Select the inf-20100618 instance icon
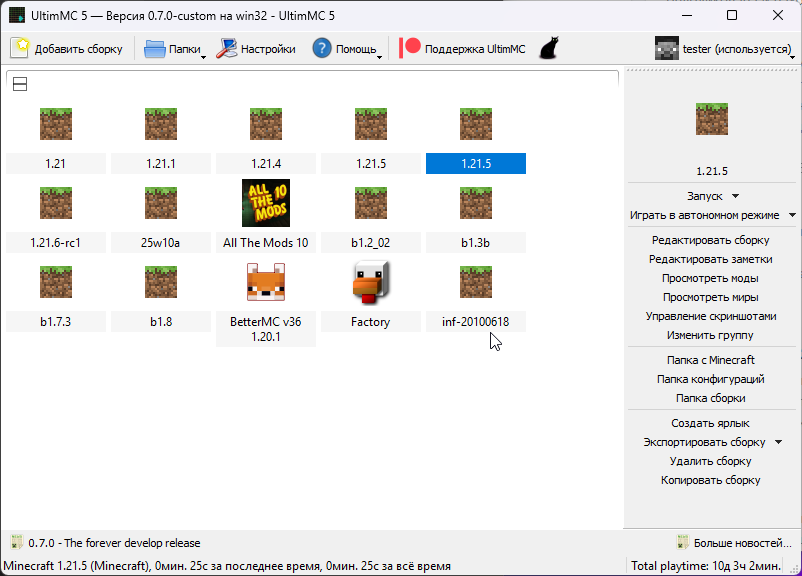Viewport: 802px width, 576px height. point(476,282)
